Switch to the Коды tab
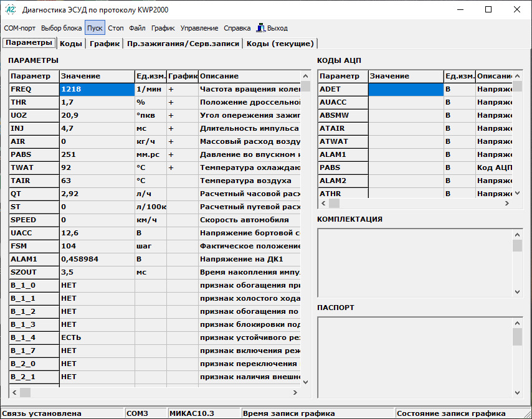This screenshot has height=419, width=532. 71,44
